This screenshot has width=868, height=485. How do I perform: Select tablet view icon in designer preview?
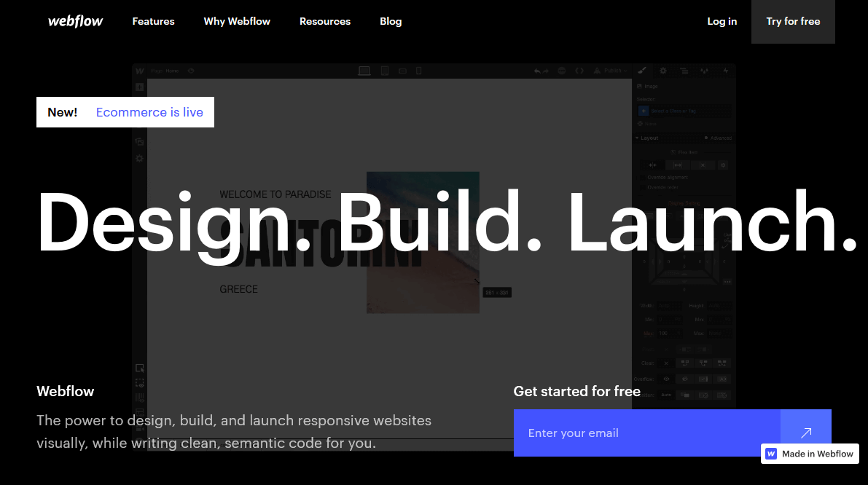(385, 71)
